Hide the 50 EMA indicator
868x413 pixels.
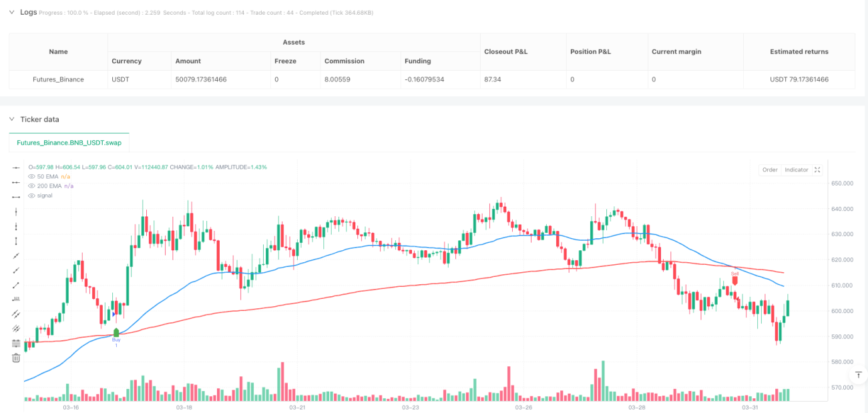point(31,176)
